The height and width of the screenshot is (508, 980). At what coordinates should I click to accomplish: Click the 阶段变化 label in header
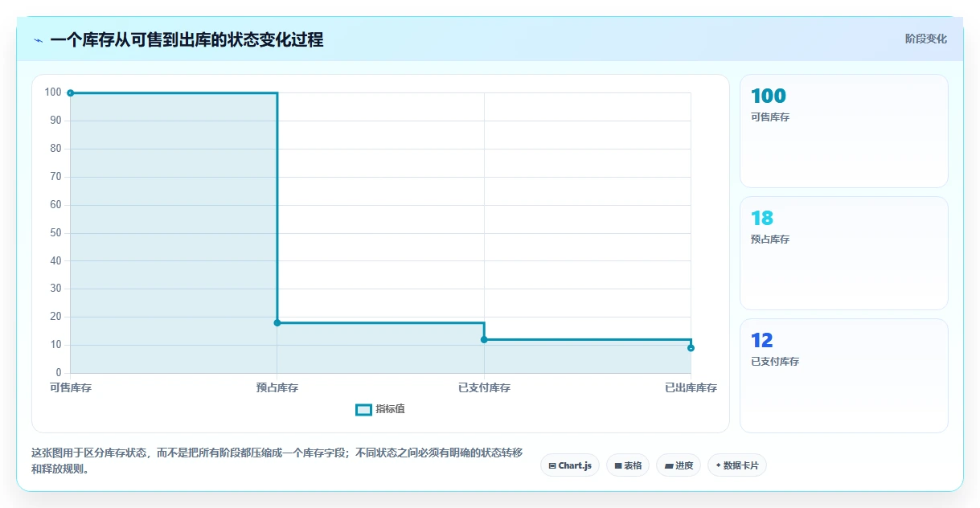click(925, 39)
